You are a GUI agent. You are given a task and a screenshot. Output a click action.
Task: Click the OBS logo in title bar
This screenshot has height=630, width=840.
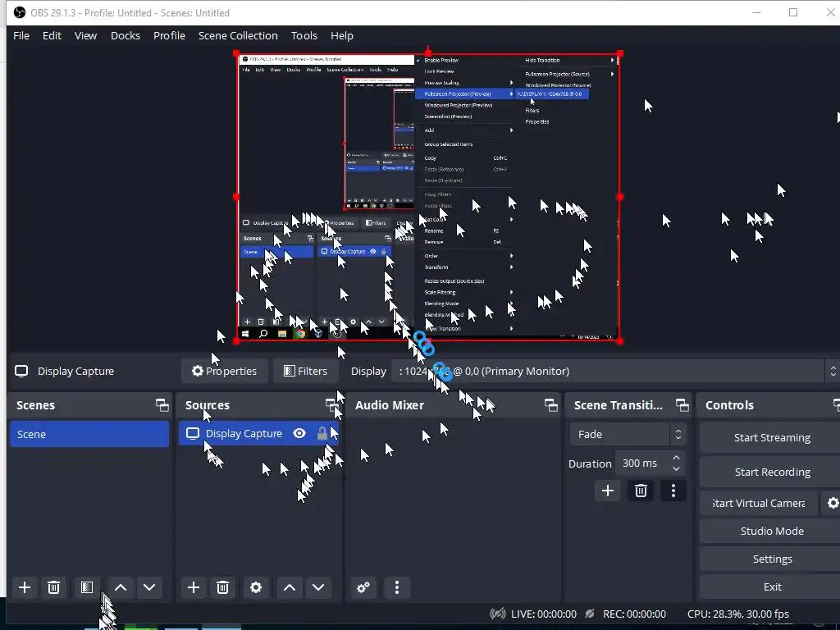pos(20,12)
